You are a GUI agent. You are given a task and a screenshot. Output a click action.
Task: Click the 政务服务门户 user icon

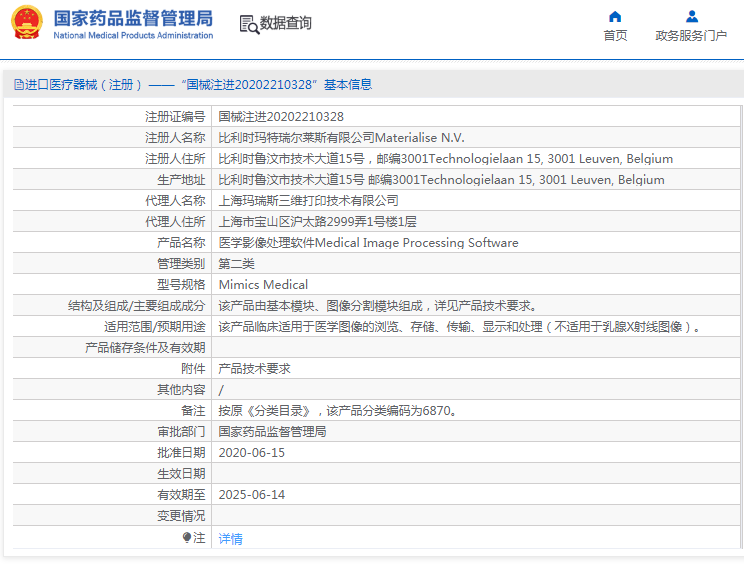pyautogui.click(x=692, y=17)
